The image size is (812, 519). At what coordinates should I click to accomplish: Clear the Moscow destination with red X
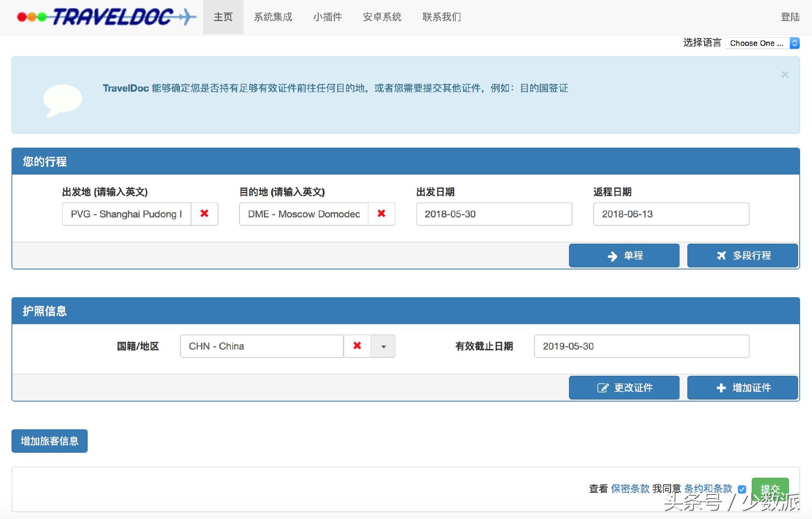click(381, 214)
